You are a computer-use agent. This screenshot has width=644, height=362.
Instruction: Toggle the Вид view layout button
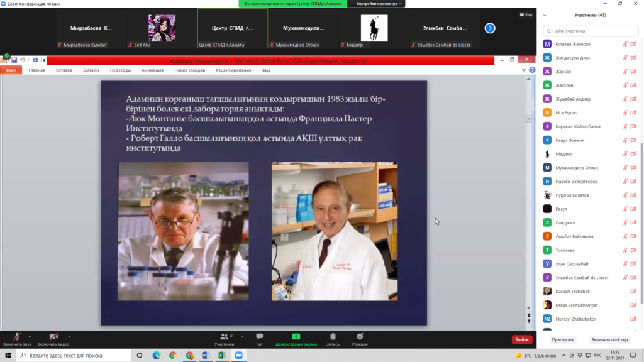point(525,14)
